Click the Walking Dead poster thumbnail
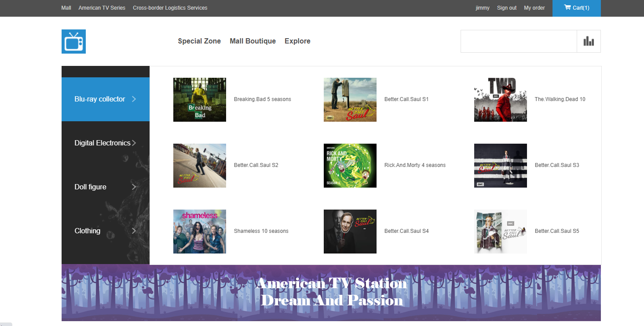Screen dimensions: 644x326 tap(501, 100)
